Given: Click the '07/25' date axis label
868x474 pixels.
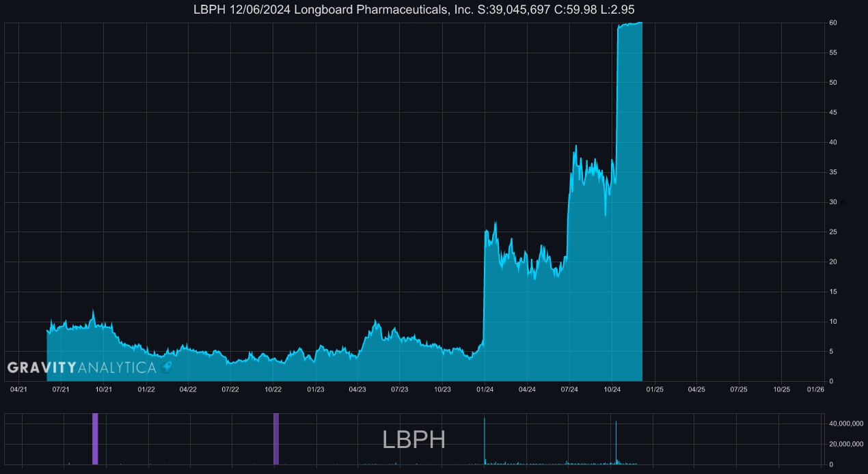Looking at the screenshot, I should point(739,389).
